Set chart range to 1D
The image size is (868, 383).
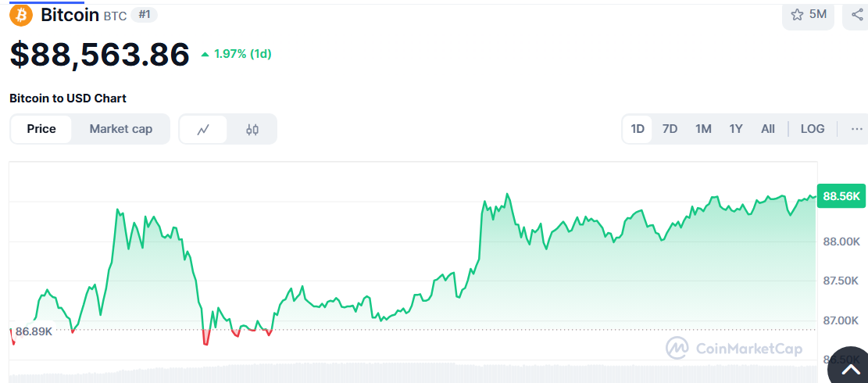point(638,129)
